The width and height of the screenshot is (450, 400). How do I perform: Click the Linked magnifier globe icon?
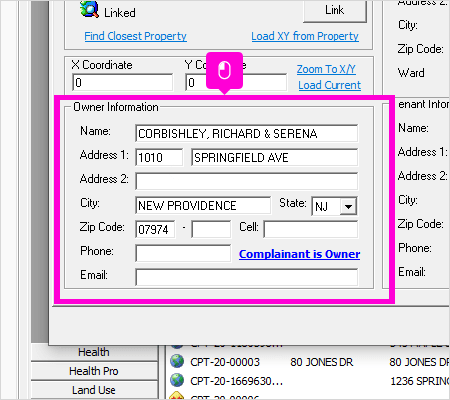click(x=89, y=9)
